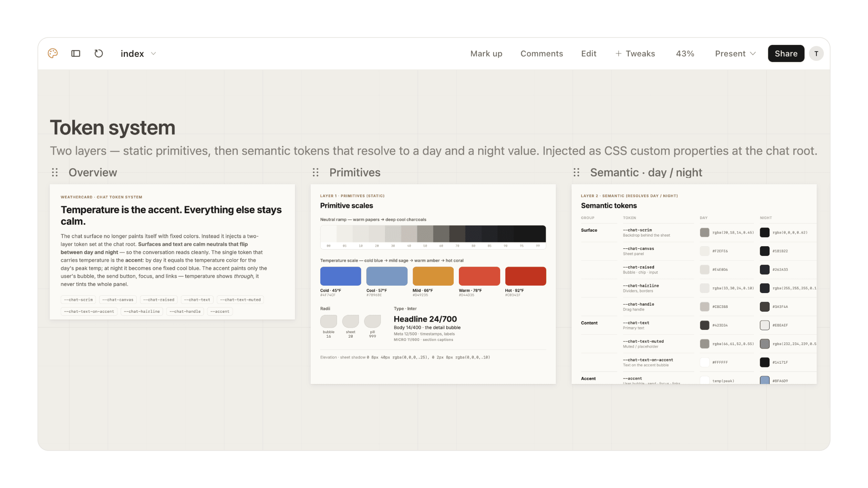Click the Cool 57°F swatch
Viewport: 868px width, 488px height.
pyautogui.click(x=387, y=276)
